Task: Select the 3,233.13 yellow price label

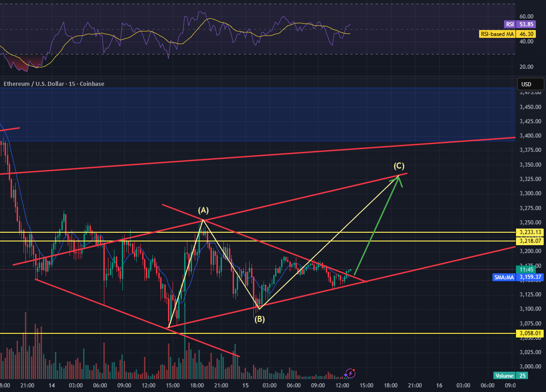Action: coord(530,232)
